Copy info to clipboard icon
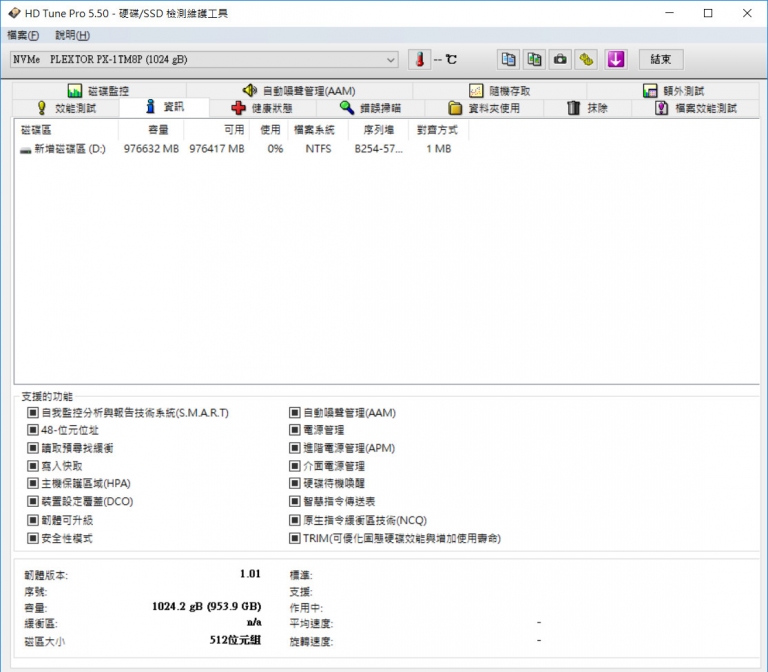This screenshot has width=768, height=672. [x=508, y=60]
